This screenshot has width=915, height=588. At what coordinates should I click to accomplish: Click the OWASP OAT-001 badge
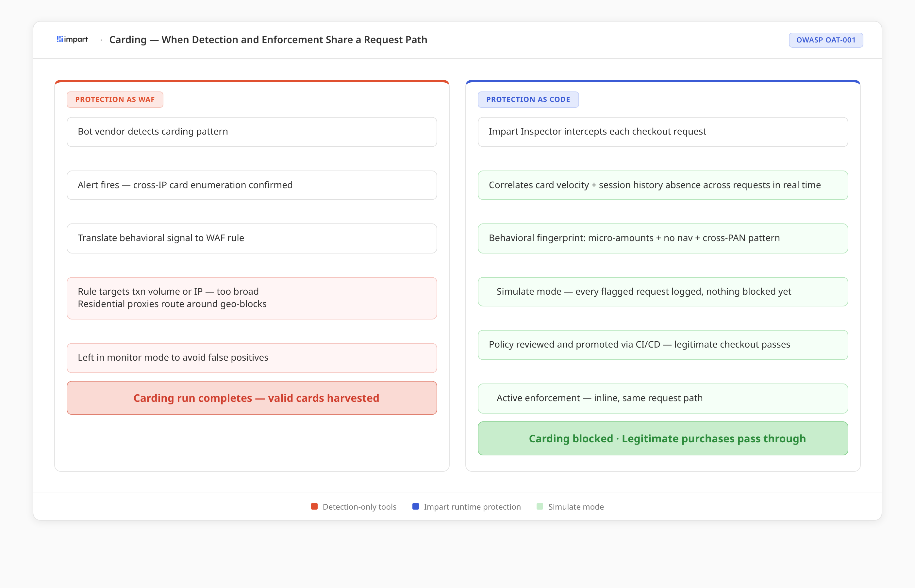[825, 40]
